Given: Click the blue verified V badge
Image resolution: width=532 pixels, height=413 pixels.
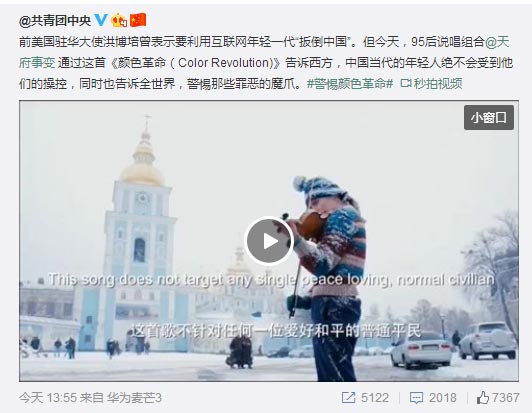Looking at the screenshot, I should 101,20.
